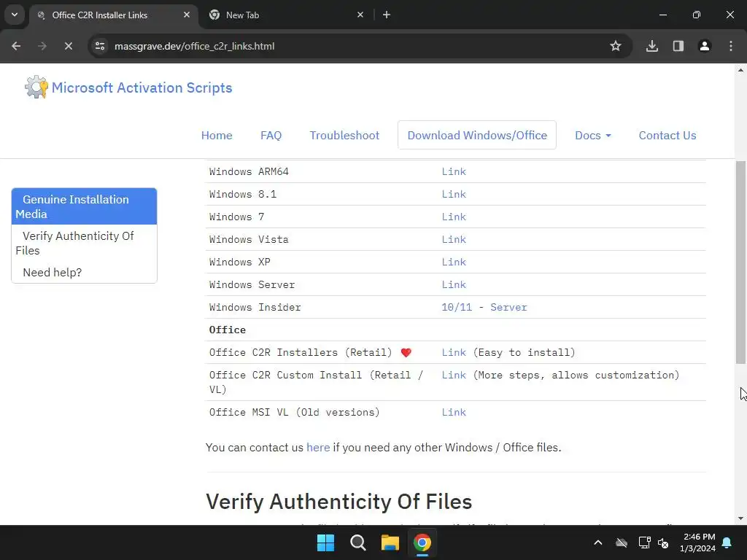Open Office MSI VL Link
Image resolution: width=747 pixels, height=560 pixels.
pyautogui.click(x=454, y=413)
